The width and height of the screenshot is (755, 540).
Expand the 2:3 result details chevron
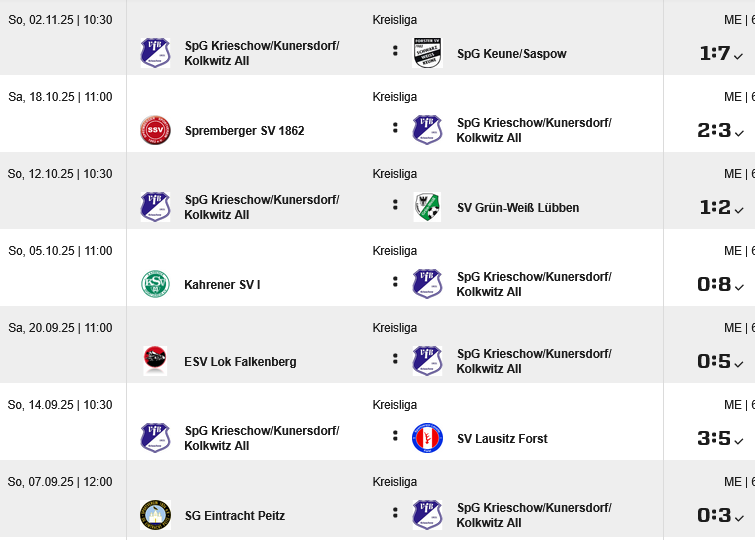(x=740, y=133)
